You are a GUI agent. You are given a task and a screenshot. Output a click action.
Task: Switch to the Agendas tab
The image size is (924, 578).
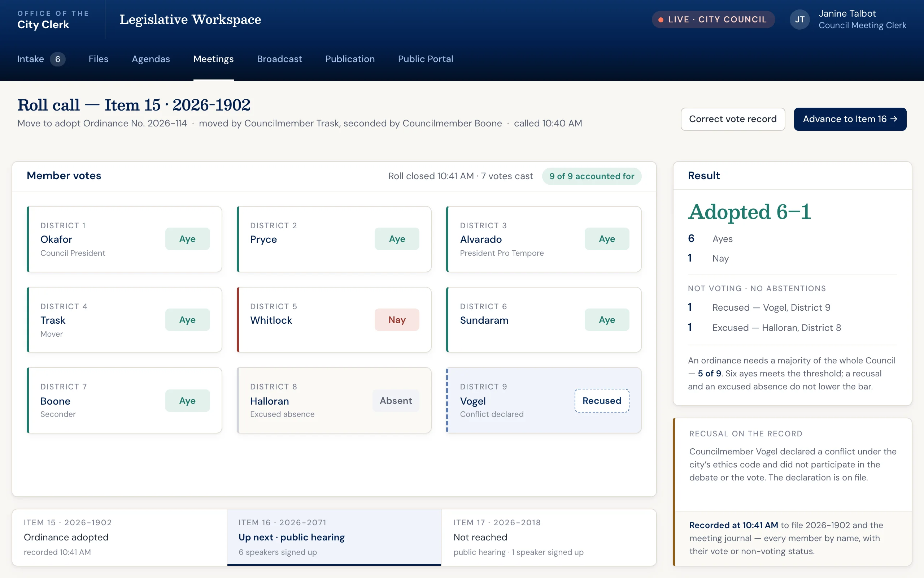[151, 59]
